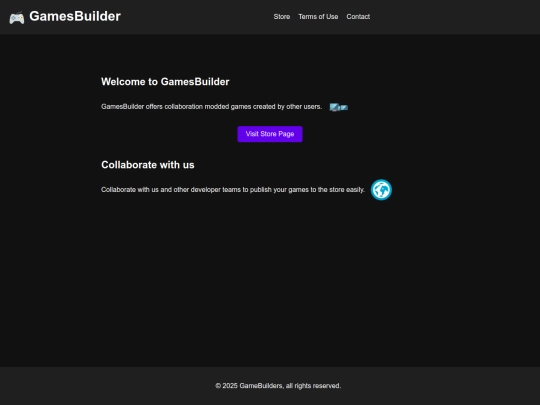Click the game controller logo icon
The height and width of the screenshot is (405, 540).
[17, 18]
